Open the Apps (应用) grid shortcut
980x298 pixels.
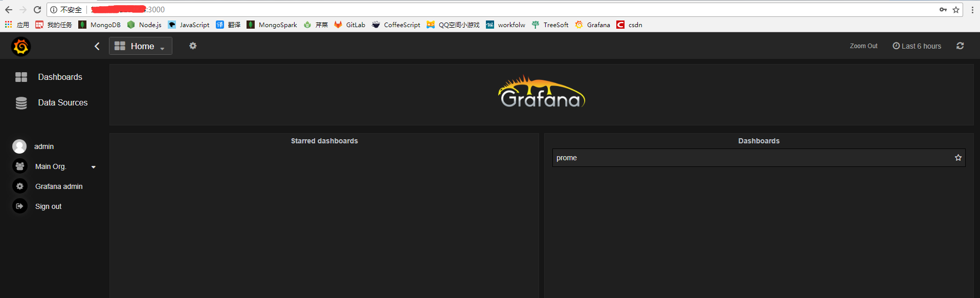click(17, 25)
